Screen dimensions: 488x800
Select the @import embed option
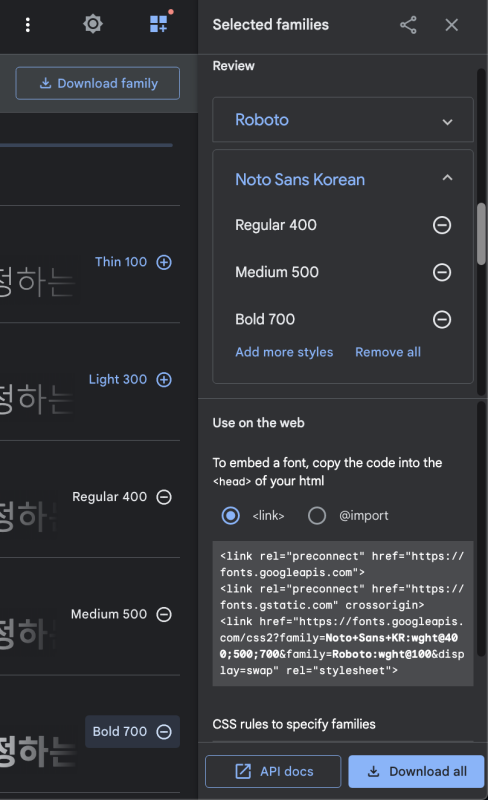point(316,515)
